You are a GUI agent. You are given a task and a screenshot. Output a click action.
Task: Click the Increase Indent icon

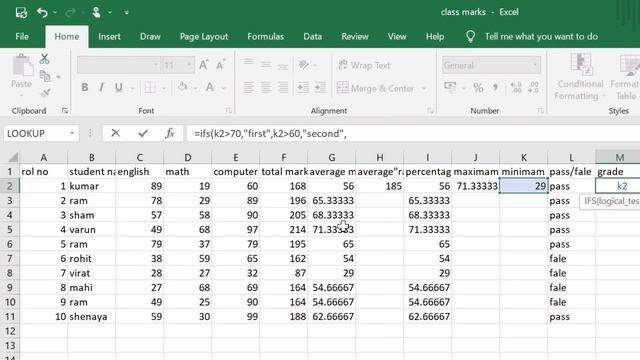[x=320, y=87]
